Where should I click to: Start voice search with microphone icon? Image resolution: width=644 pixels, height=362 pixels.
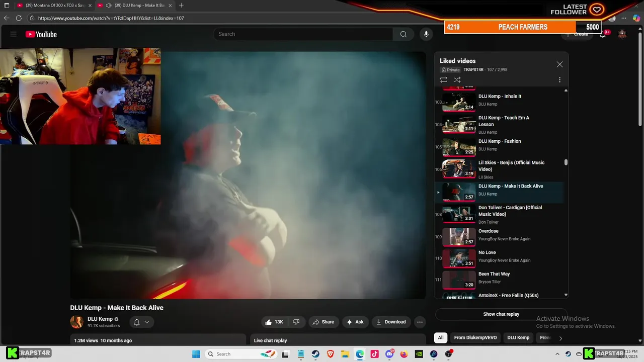426,34
